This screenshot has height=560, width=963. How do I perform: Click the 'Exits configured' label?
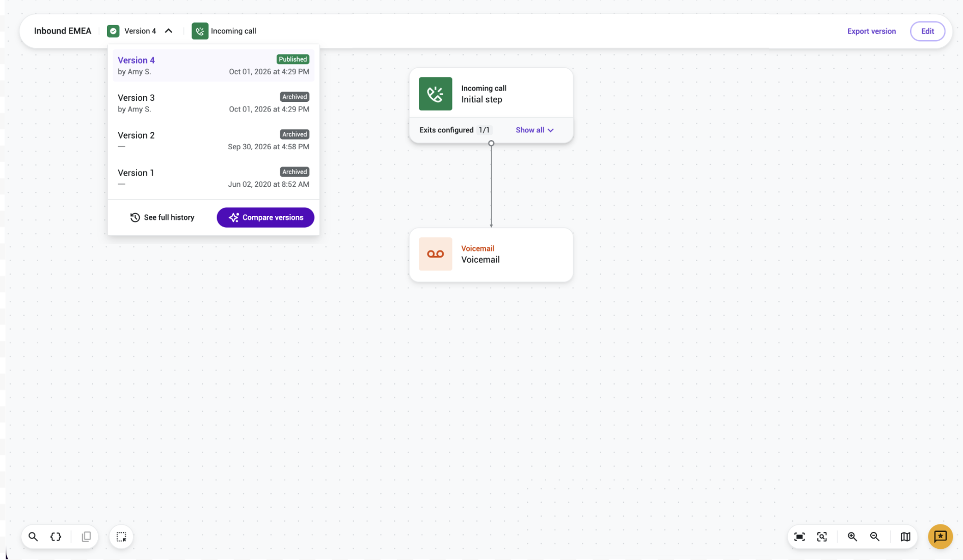coord(446,130)
